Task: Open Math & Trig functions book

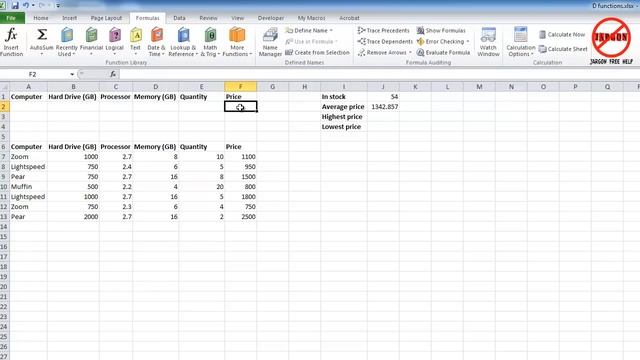Action: click(210, 42)
